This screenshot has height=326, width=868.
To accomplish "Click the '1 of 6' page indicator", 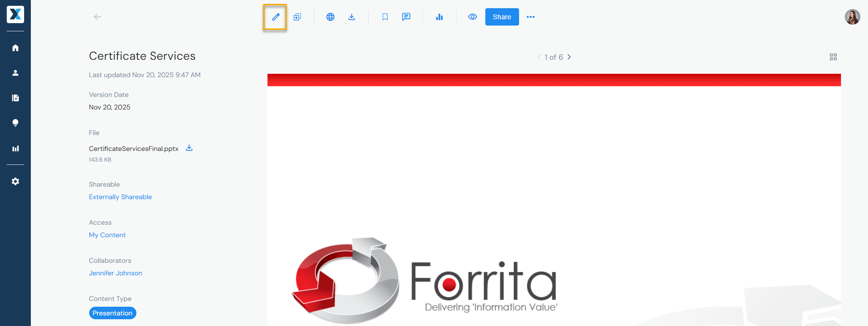I will [554, 57].
